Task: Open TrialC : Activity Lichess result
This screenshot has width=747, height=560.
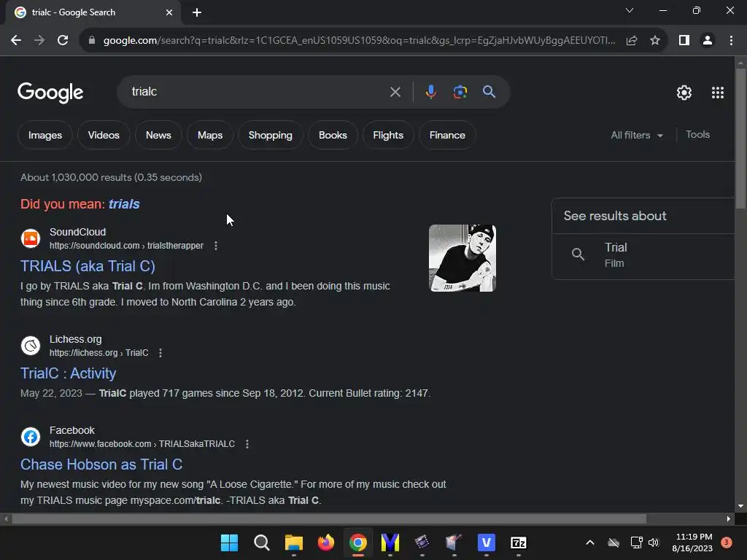Action: pyautogui.click(x=68, y=373)
